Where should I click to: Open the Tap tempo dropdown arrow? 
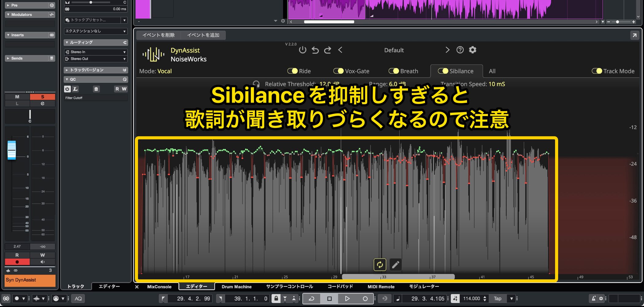[x=511, y=298]
